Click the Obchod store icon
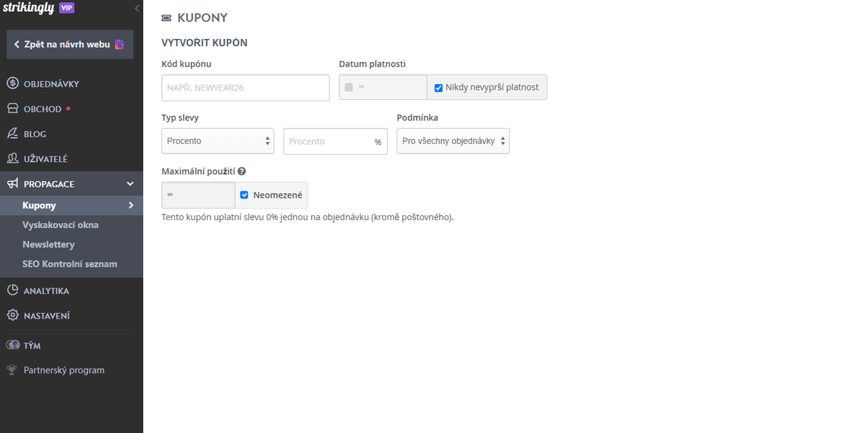This screenshot has width=868, height=433. click(12, 109)
